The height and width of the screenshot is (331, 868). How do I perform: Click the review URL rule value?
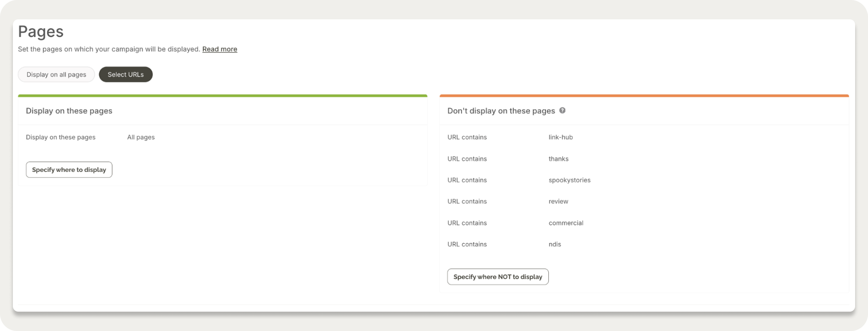click(558, 201)
